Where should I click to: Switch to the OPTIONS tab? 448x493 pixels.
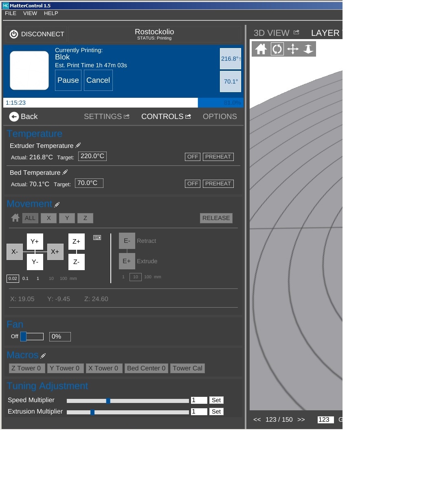tap(220, 117)
